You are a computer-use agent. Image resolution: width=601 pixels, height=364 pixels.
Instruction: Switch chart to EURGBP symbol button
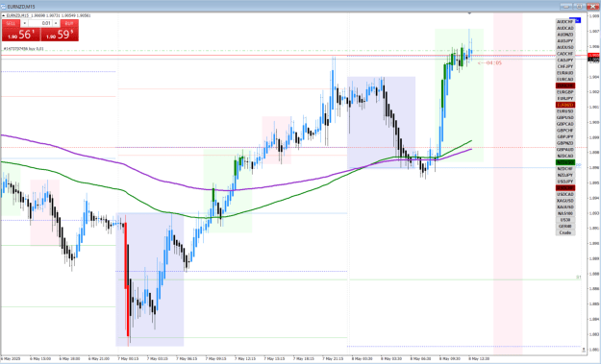coord(565,92)
